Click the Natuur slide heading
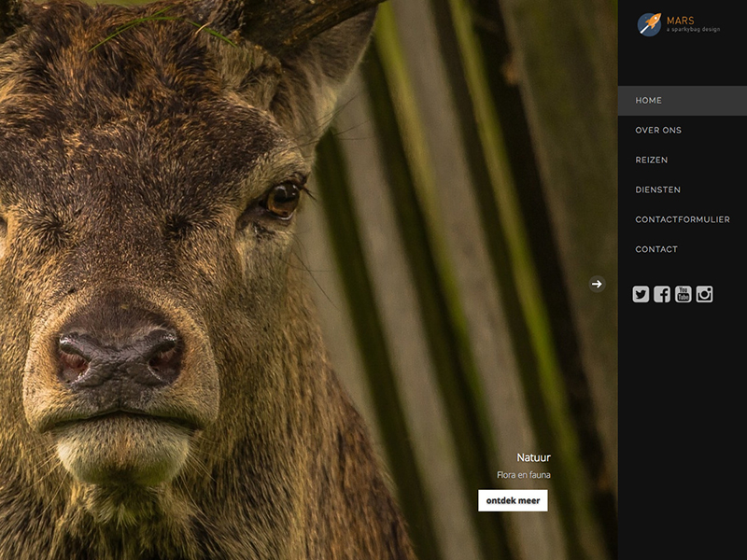 point(533,457)
